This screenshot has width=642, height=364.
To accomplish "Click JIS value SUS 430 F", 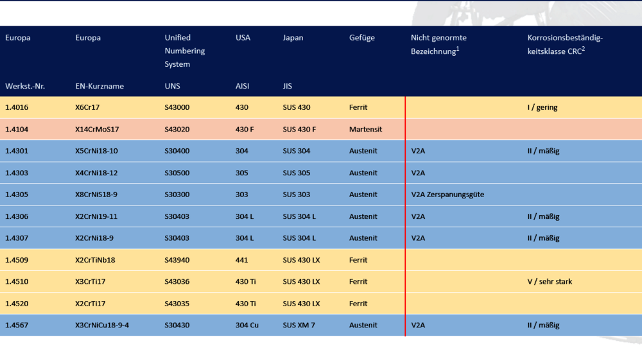I will pyautogui.click(x=299, y=130).
